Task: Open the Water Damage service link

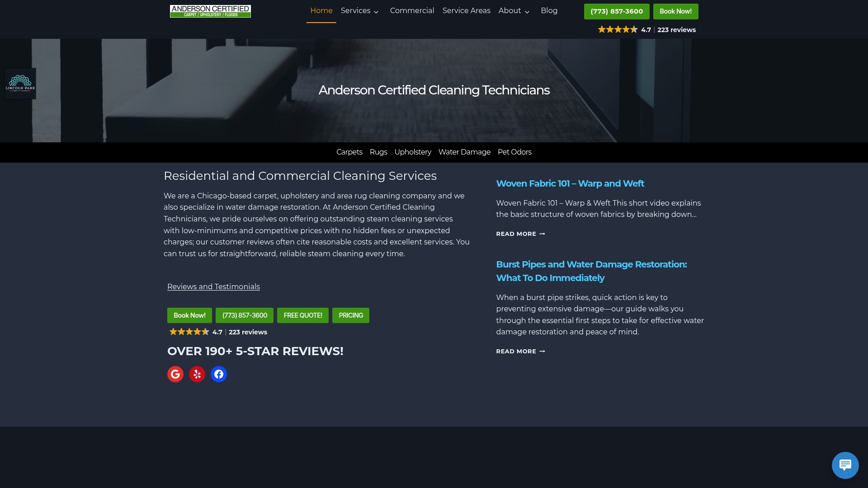Action: tap(464, 152)
